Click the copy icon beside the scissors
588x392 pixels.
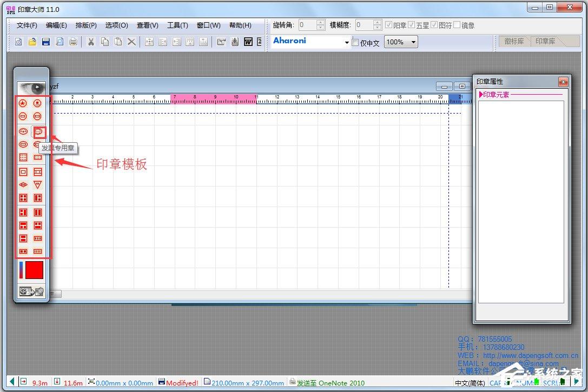pyautogui.click(x=104, y=42)
